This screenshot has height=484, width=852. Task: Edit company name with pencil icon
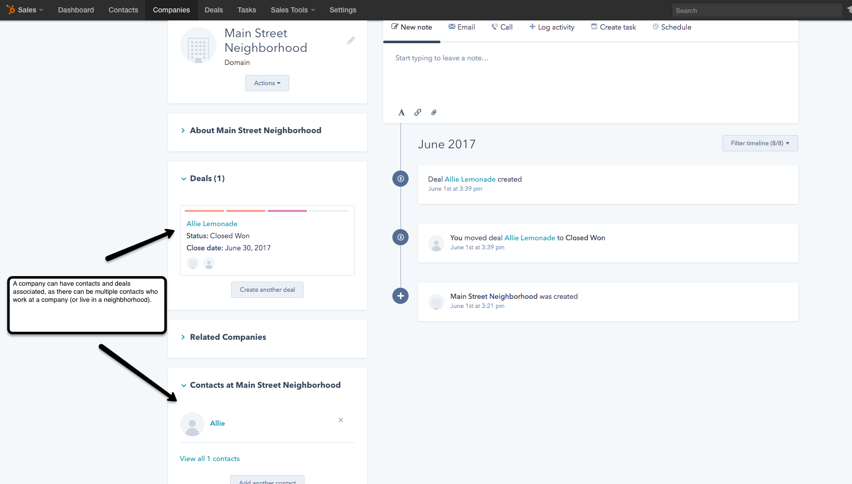tap(351, 40)
